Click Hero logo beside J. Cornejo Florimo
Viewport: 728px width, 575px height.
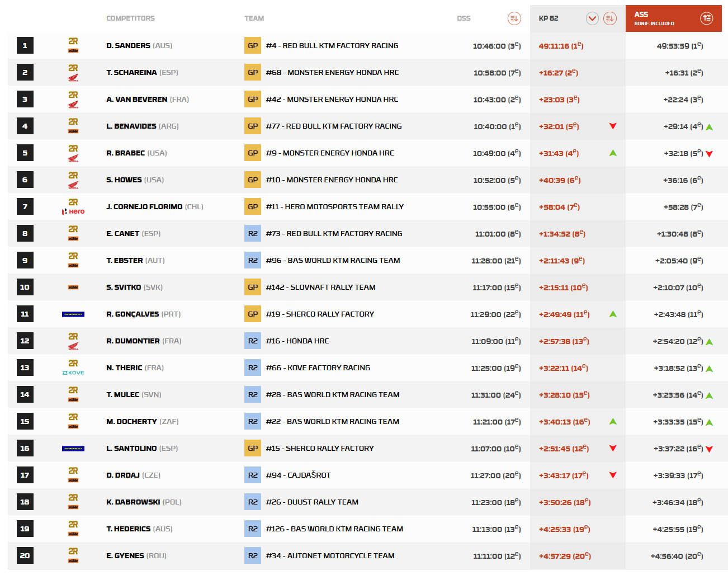point(73,211)
